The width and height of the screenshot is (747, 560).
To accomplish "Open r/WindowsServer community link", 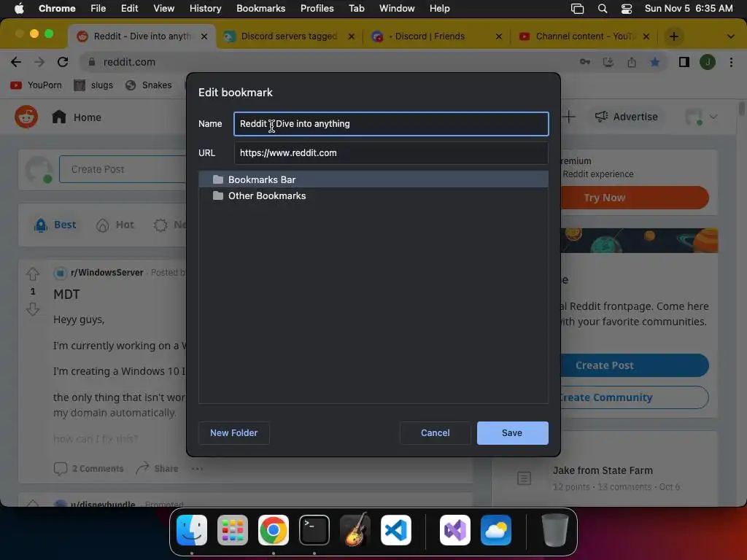I will coord(107,273).
